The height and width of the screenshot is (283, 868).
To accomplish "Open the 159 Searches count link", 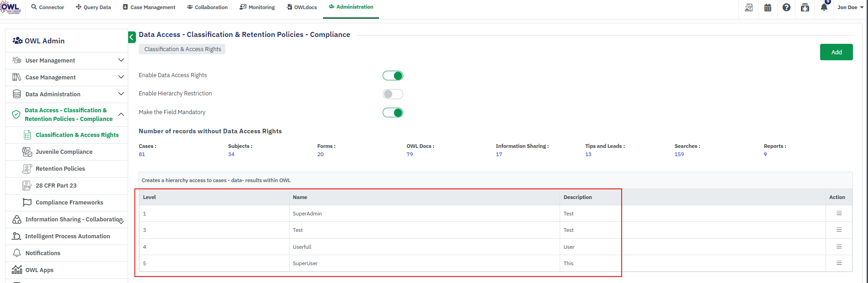I will coord(679,154).
